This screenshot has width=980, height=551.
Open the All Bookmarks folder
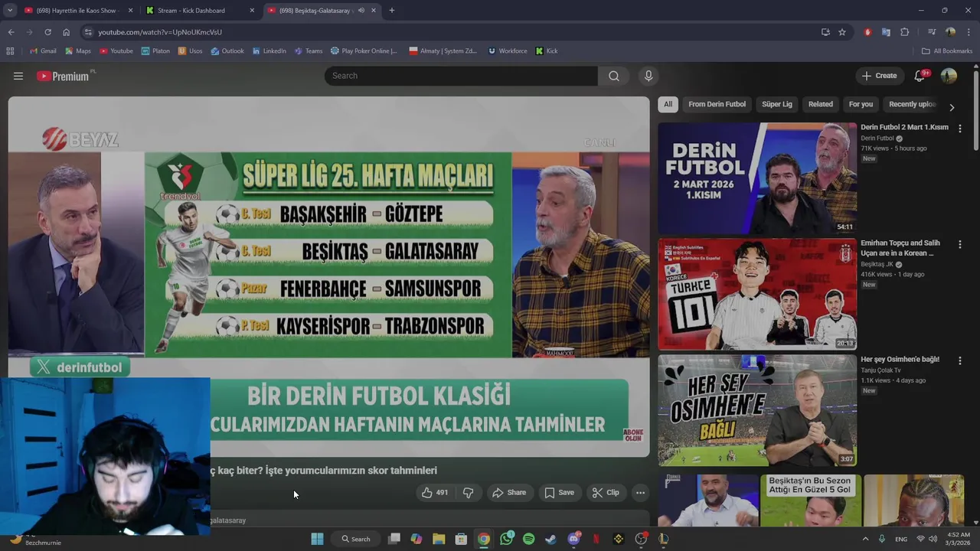click(x=947, y=51)
